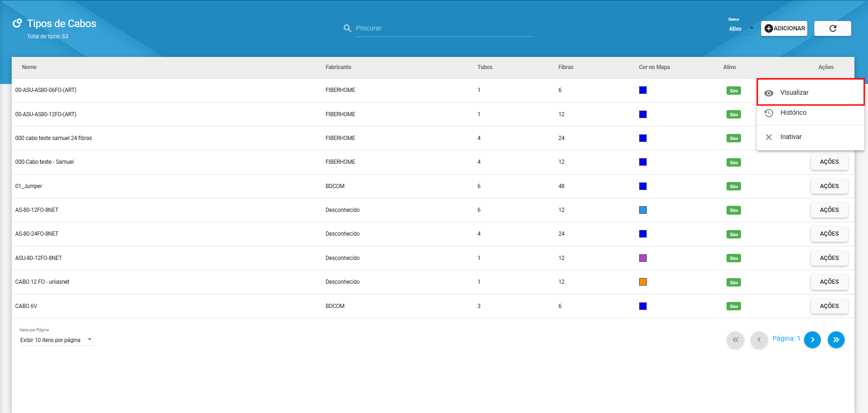Open the items per page dropdown
Screen dimensions: 868x413
(x=56, y=340)
